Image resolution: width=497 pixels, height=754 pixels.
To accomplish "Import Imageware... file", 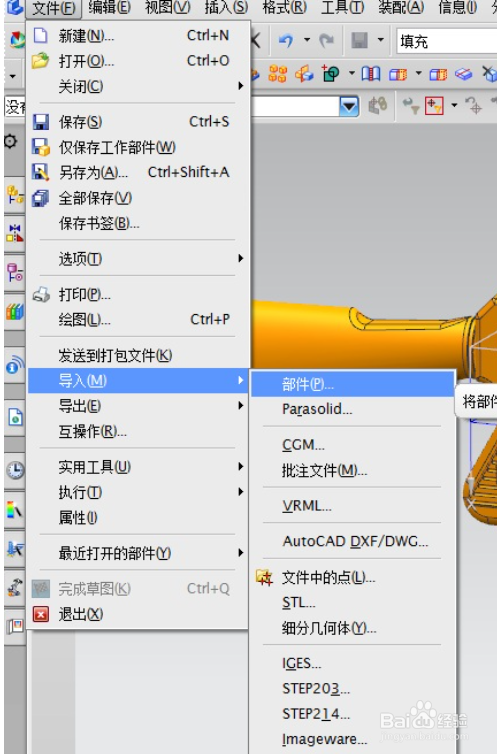I will pos(353,739).
